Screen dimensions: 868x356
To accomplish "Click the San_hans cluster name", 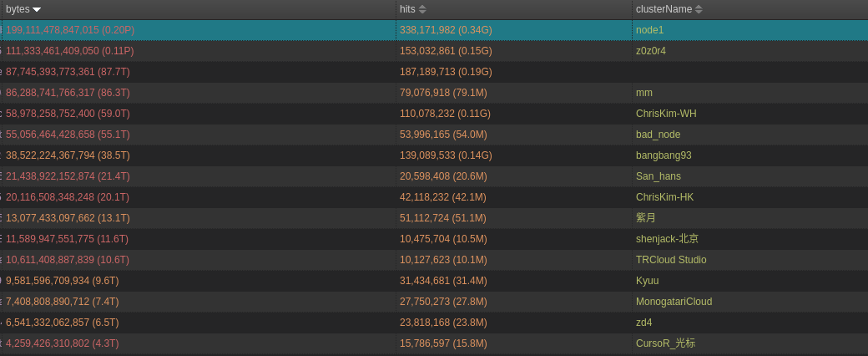I will click(x=658, y=176).
